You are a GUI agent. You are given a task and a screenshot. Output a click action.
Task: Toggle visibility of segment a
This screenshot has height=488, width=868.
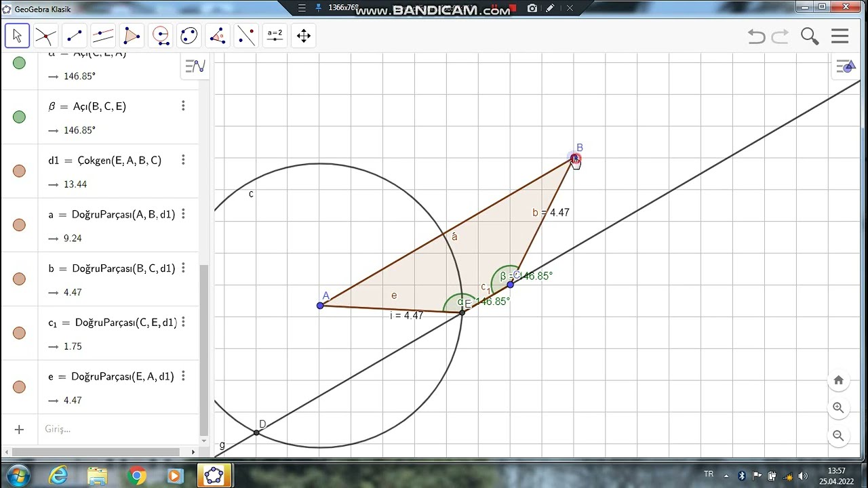(x=19, y=225)
